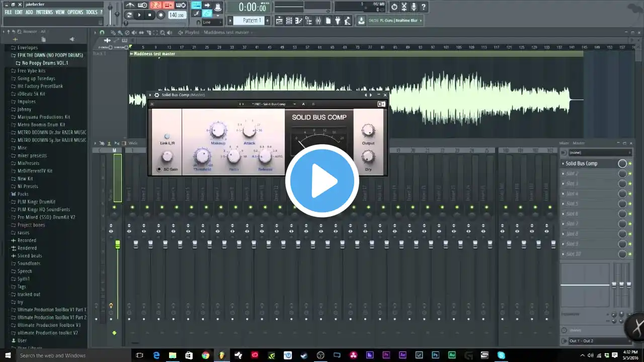Image resolution: width=644 pixels, height=362 pixels.
Task: Open the plugin picker plug icon
Action: pyautogui.click(x=338, y=21)
